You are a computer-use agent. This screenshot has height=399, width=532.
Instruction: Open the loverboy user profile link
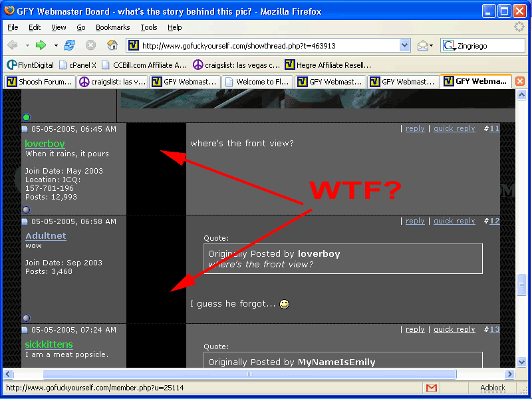45,144
